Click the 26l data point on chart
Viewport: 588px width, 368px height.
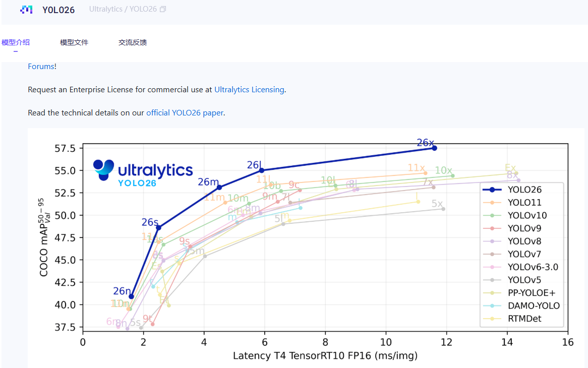coord(262,170)
